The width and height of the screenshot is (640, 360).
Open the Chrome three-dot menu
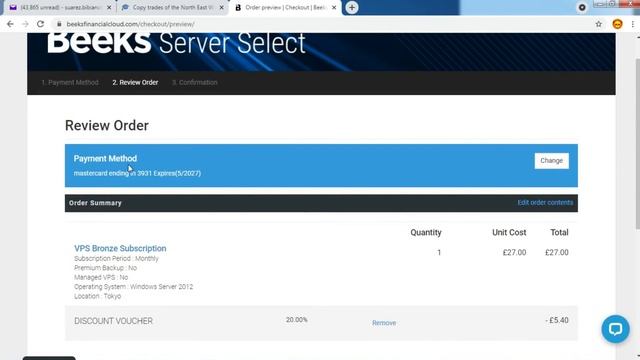click(633, 24)
